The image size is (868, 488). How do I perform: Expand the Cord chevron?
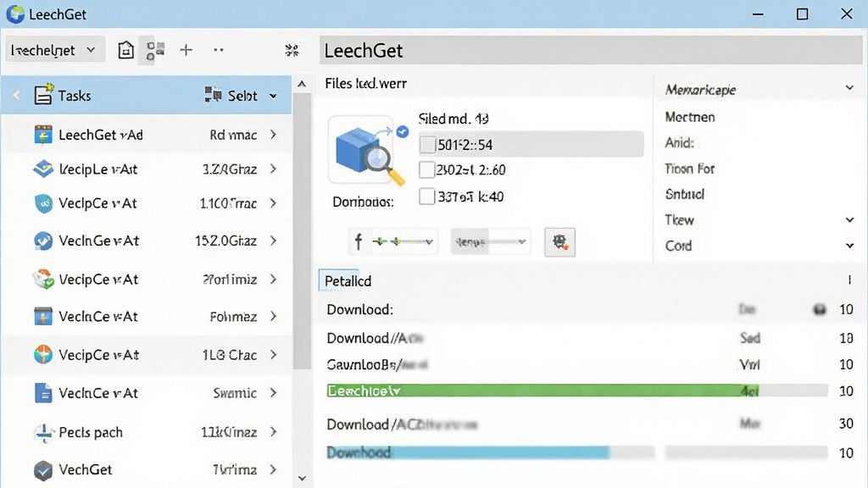coord(849,246)
